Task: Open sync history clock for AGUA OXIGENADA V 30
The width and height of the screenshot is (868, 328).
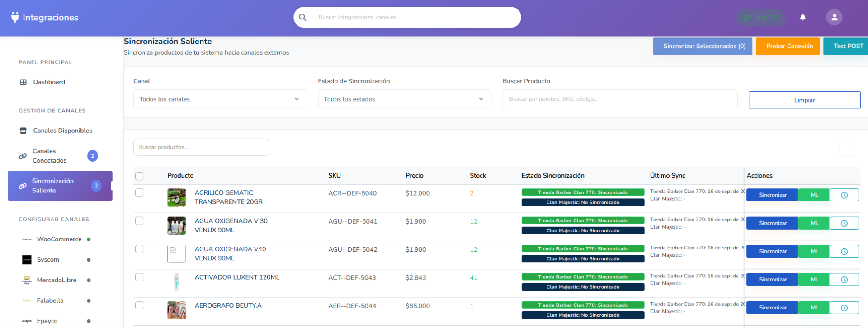Action: pos(844,223)
